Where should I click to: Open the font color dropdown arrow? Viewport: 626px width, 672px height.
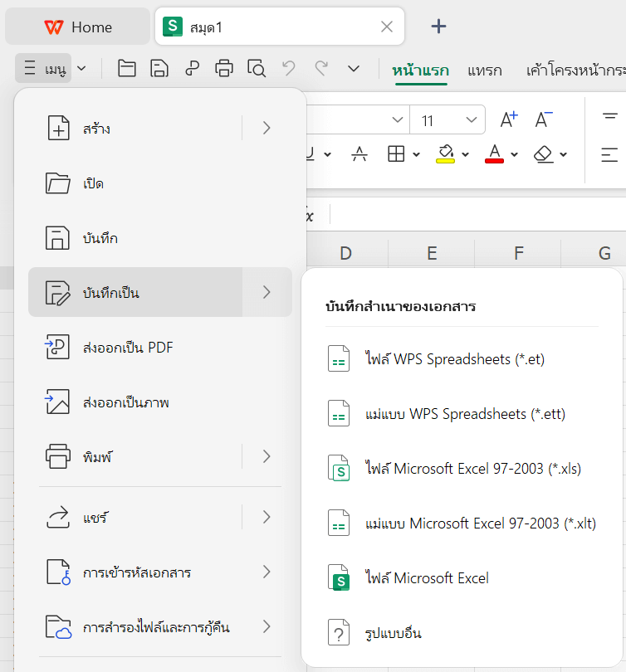[x=515, y=154]
